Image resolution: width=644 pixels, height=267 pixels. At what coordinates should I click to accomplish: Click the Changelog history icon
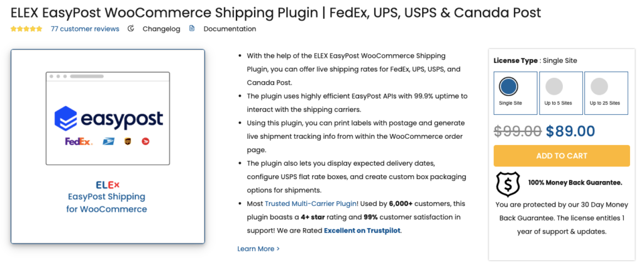[131, 29]
